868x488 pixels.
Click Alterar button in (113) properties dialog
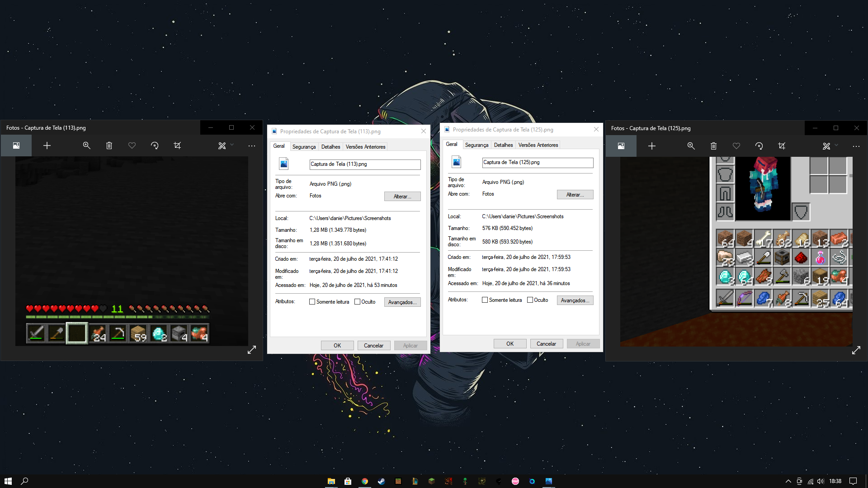pyautogui.click(x=402, y=197)
